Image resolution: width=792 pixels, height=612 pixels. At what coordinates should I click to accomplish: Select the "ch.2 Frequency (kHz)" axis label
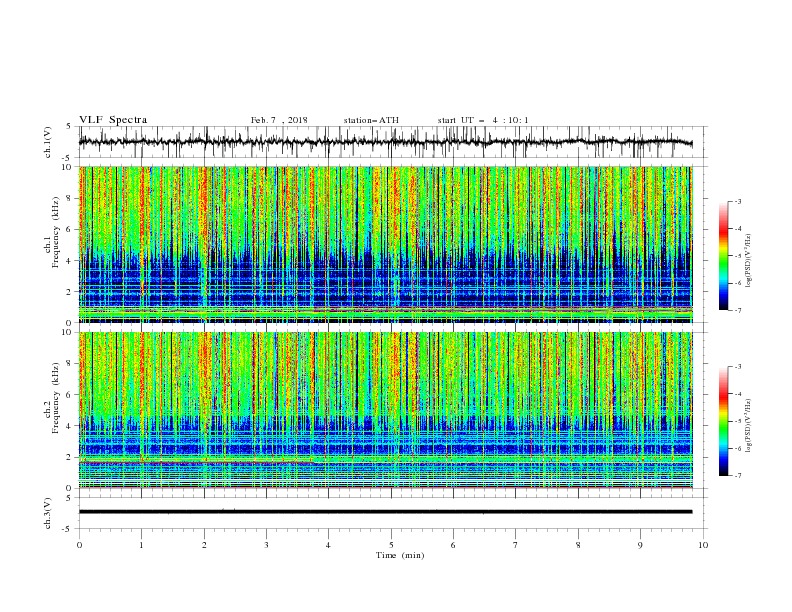tap(52, 398)
